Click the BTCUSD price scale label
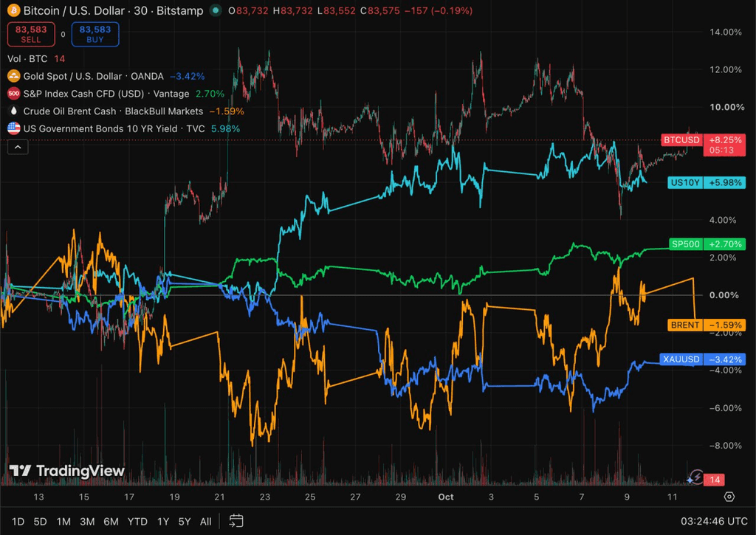 click(681, 139)
